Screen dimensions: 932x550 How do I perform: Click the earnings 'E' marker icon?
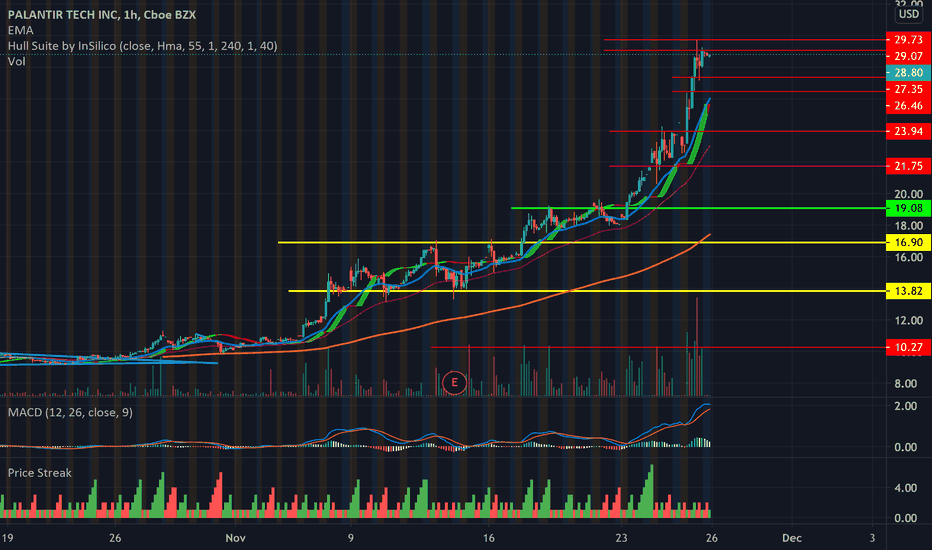point(454,382)
